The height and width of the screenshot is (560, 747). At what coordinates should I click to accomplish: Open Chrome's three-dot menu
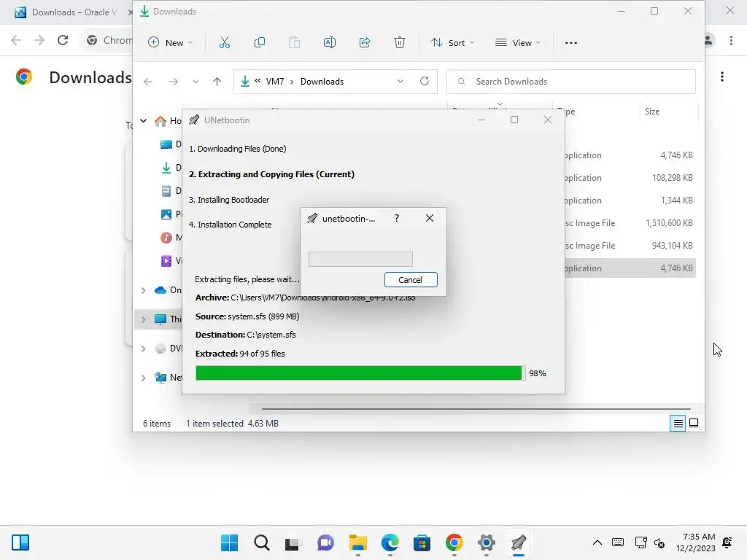tap(731, 41)
